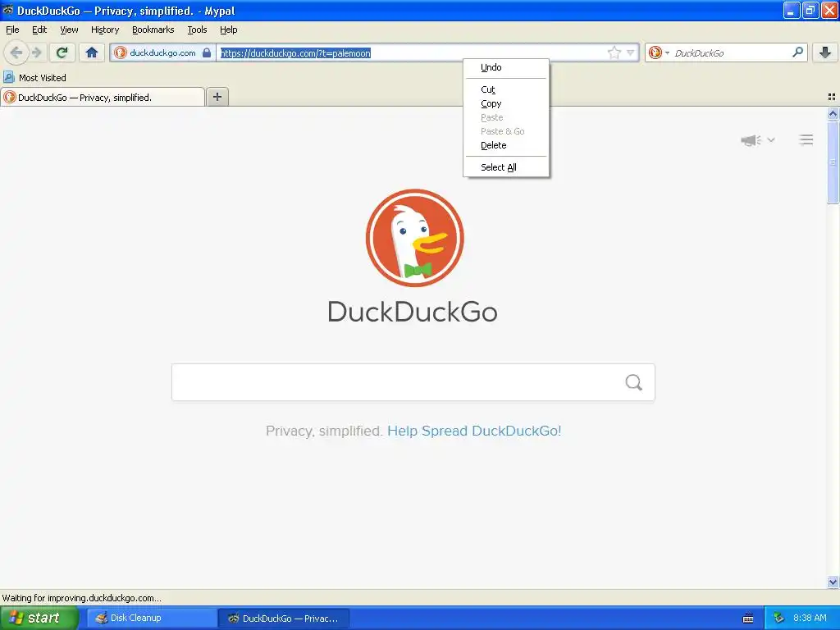Reload the page with the green refresh icon
The width and height of the screenshot is (840, 630).
62,52
